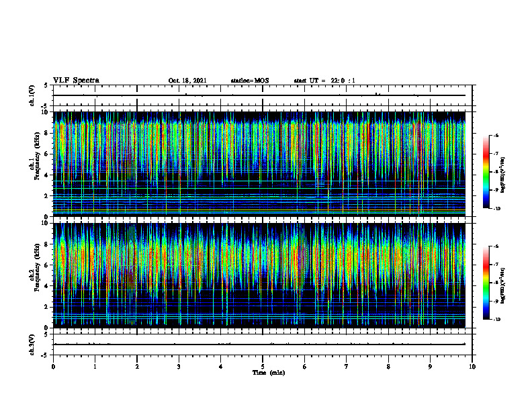Click the "VLF Spectra" plot title
This screenshot has height=411, width=532.
tap(76, 81)
